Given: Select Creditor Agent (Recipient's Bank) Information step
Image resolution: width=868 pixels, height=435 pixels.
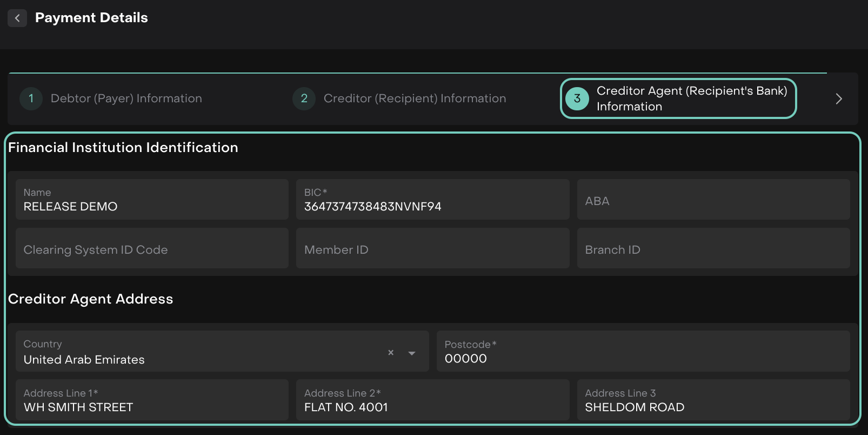Looking at the screenshot, I should (x=691, y=98).
